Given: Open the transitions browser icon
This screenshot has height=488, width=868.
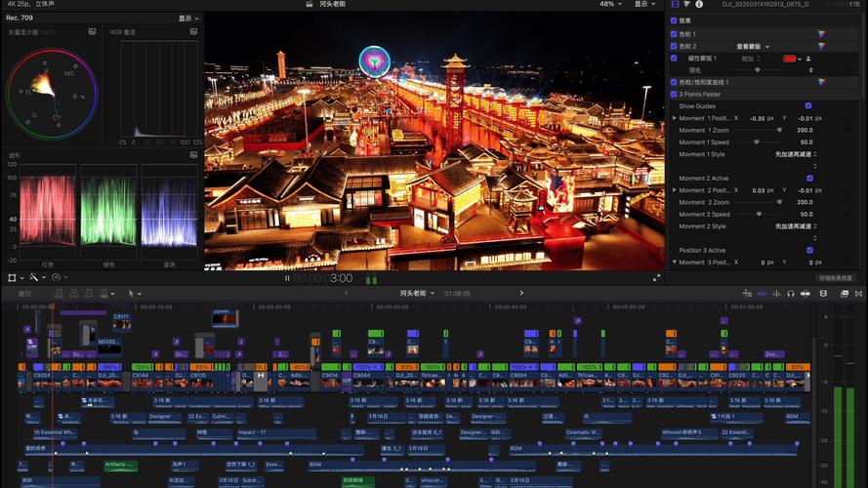Looking at the screenshot, I should (858, 293).
